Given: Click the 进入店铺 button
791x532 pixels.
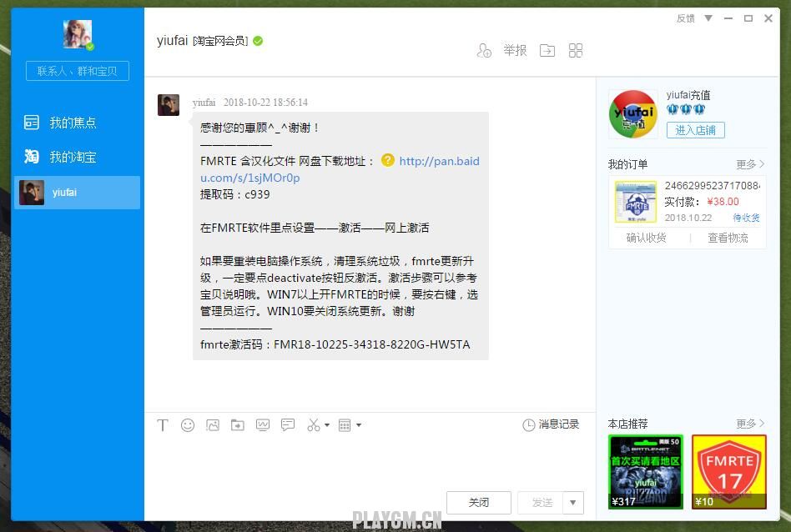Looking at the screenshot, I should coord(696,130).
